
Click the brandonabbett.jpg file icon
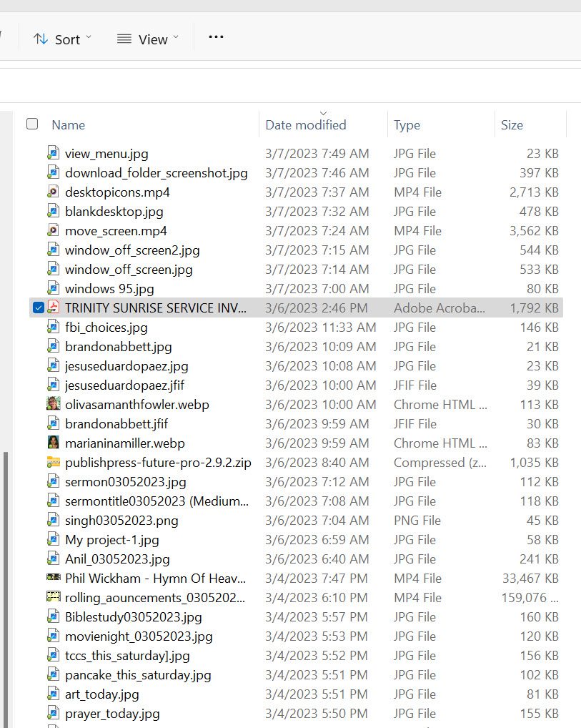54,346
